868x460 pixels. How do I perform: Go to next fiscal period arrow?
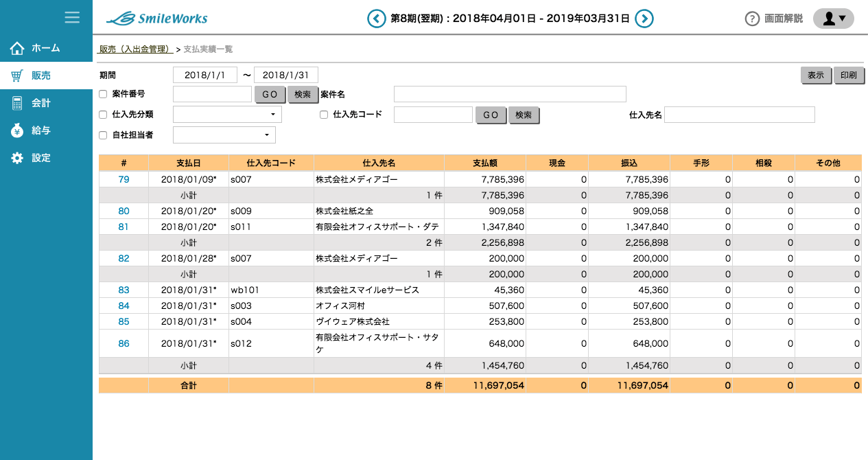coord(644,19)
